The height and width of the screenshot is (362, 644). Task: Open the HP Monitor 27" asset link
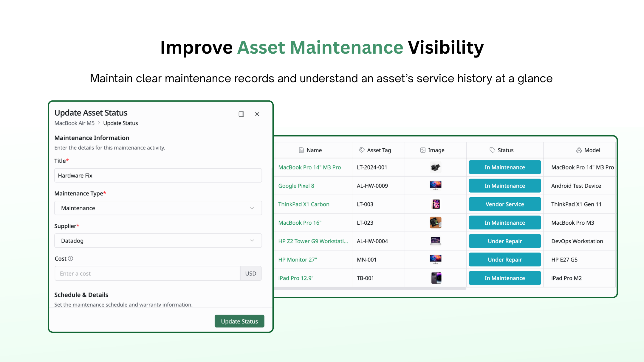pyautogui.click(x=298, y=260)
